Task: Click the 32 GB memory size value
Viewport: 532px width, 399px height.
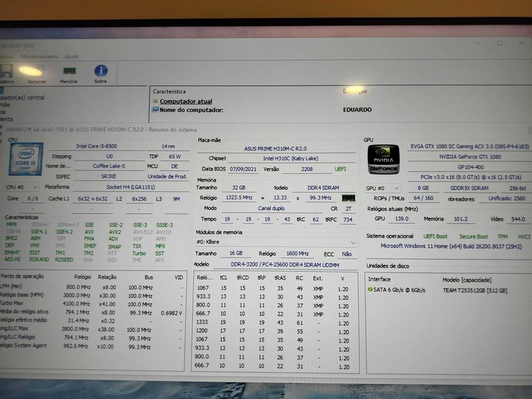Action: 239,188
